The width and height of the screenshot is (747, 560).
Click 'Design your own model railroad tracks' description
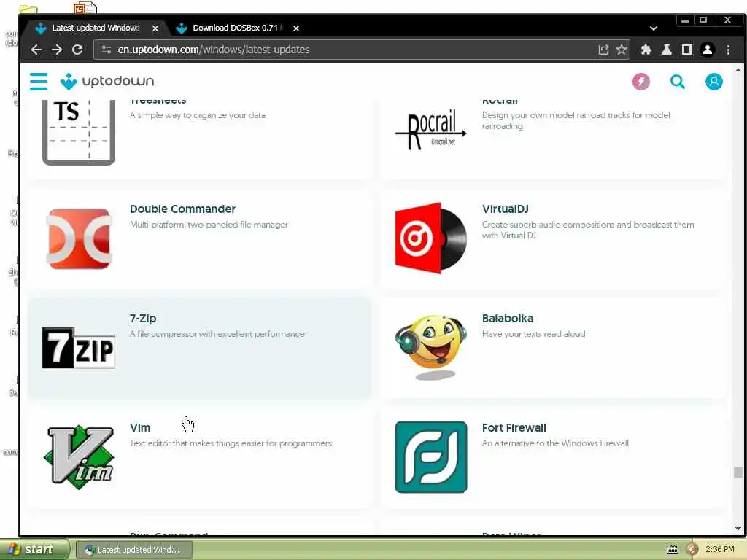click(576, 120)
